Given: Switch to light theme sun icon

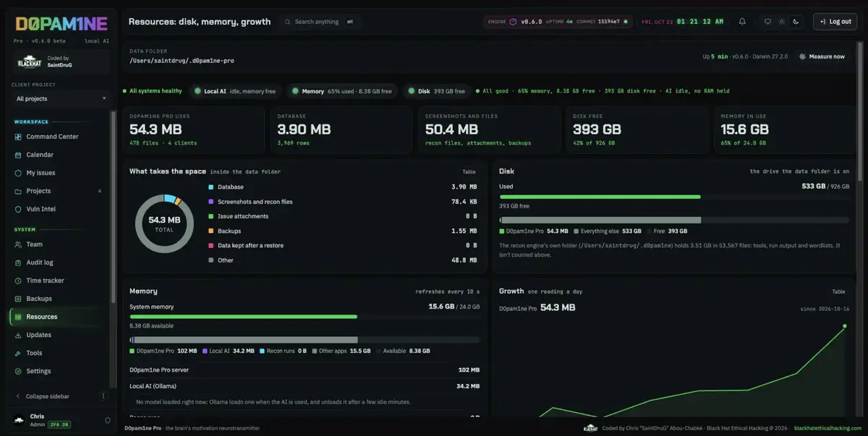Looking at the screenshot, I should (781, 22).
